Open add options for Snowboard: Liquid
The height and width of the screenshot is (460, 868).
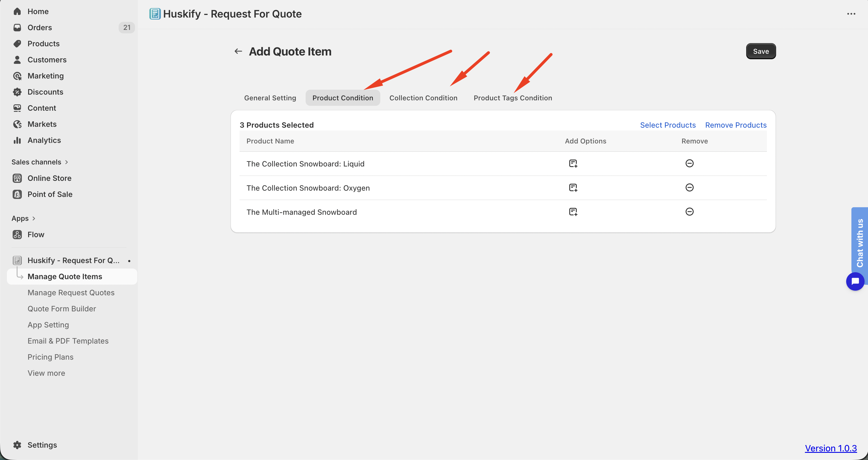573,164
